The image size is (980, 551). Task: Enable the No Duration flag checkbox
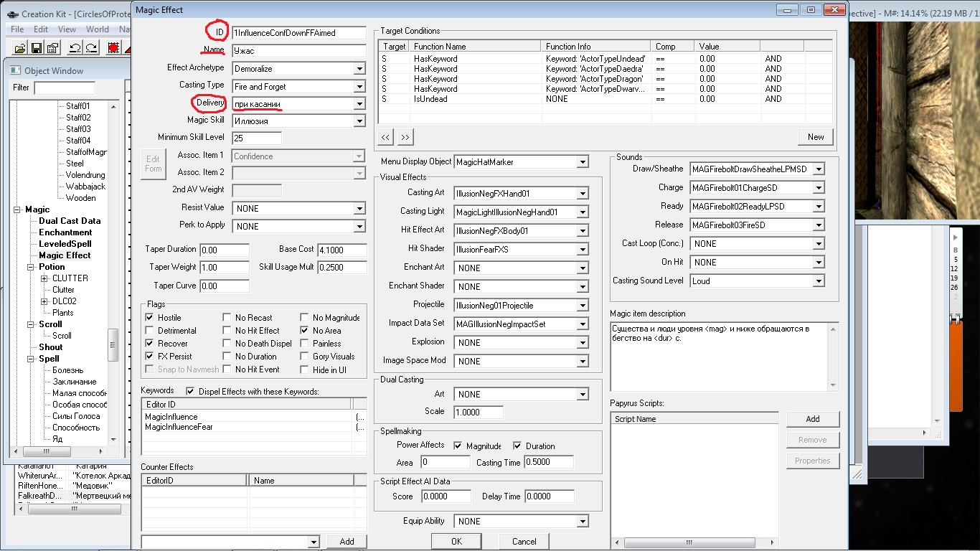coord(227,357)
